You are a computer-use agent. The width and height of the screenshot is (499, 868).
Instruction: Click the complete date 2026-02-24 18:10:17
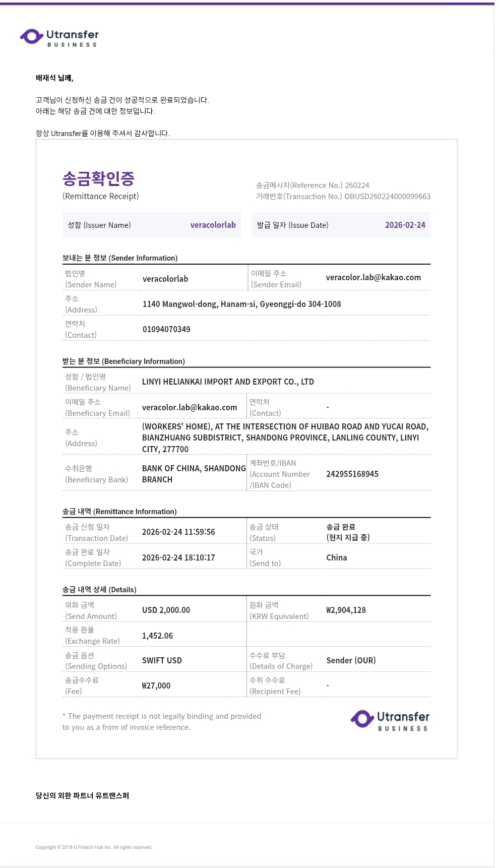[x=178, y=558]
